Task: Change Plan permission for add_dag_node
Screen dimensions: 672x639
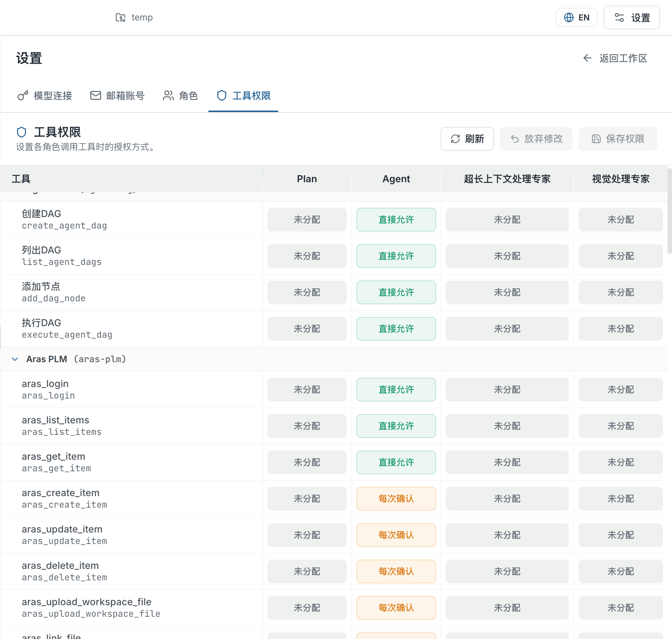Action: pyautogui.click(x=307, y=292)
